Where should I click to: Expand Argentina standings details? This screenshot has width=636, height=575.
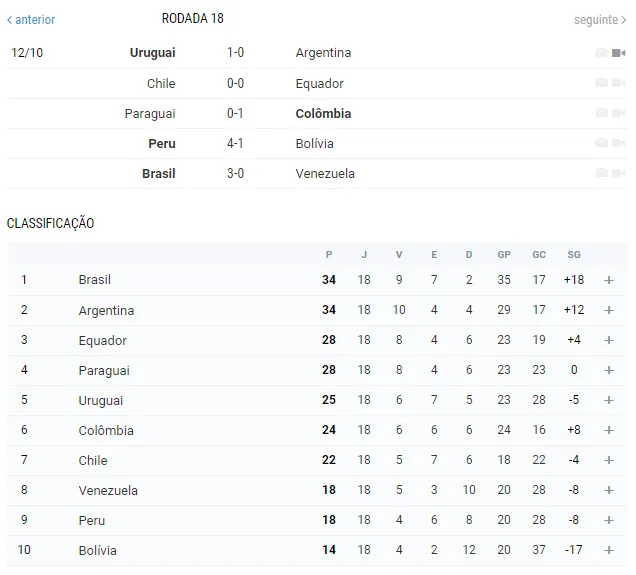(609, 310)
